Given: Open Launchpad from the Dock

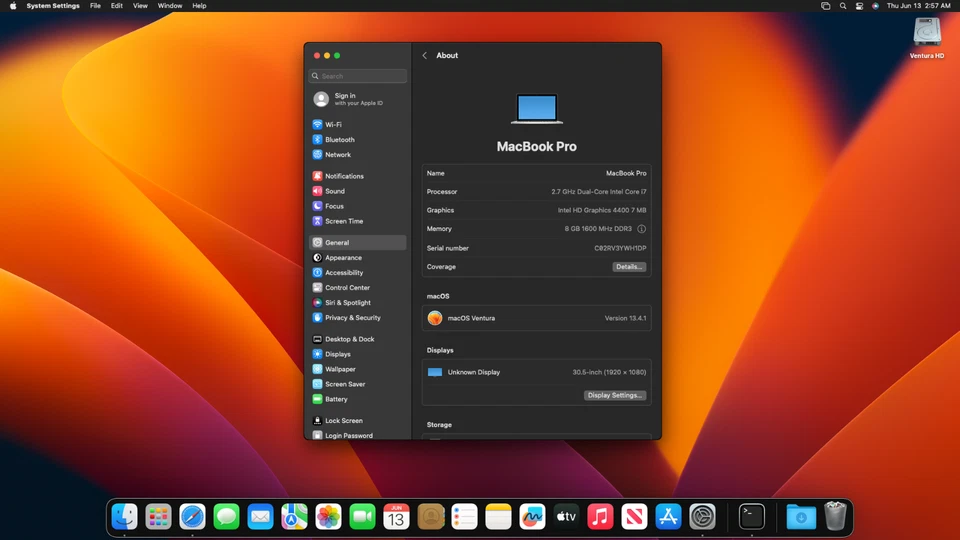Looking at the screenshot, I should click(159, 517).
